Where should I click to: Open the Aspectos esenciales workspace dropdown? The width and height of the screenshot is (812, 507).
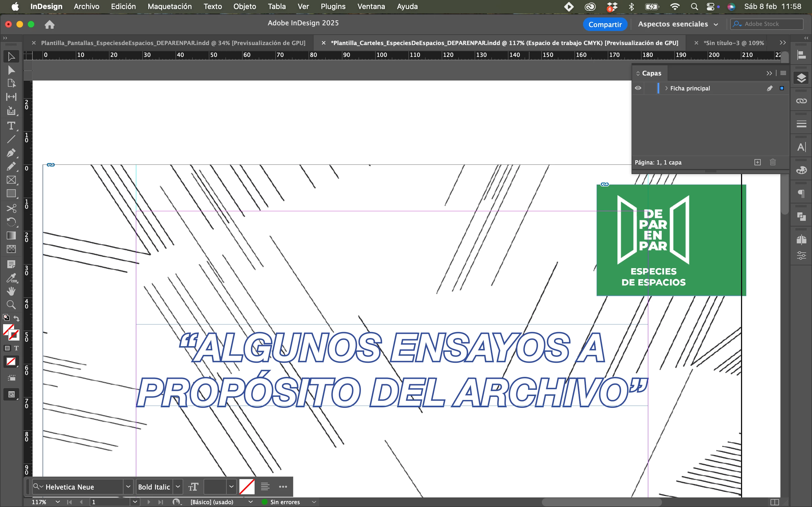pos(678,24)
